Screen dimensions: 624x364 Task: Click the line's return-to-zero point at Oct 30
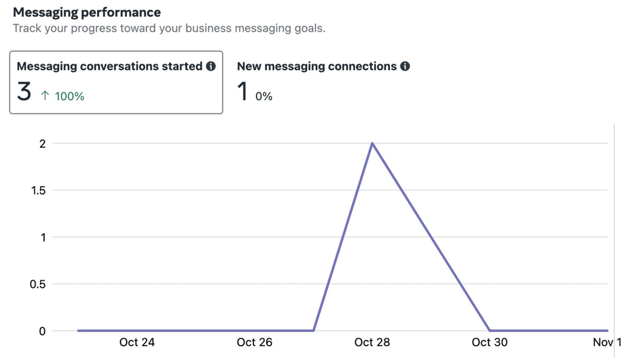click(490, 331)
